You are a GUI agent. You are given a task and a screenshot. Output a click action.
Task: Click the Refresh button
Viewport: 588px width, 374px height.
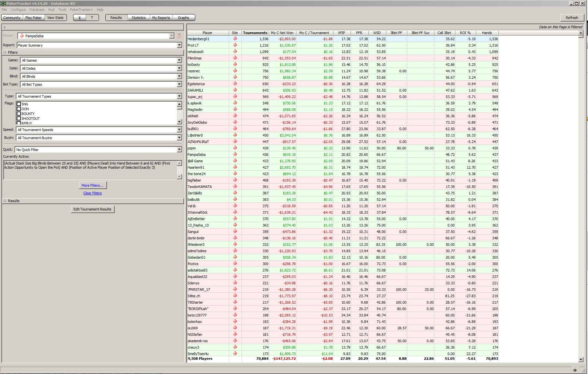pyautogui.click(x=572, y=18)
